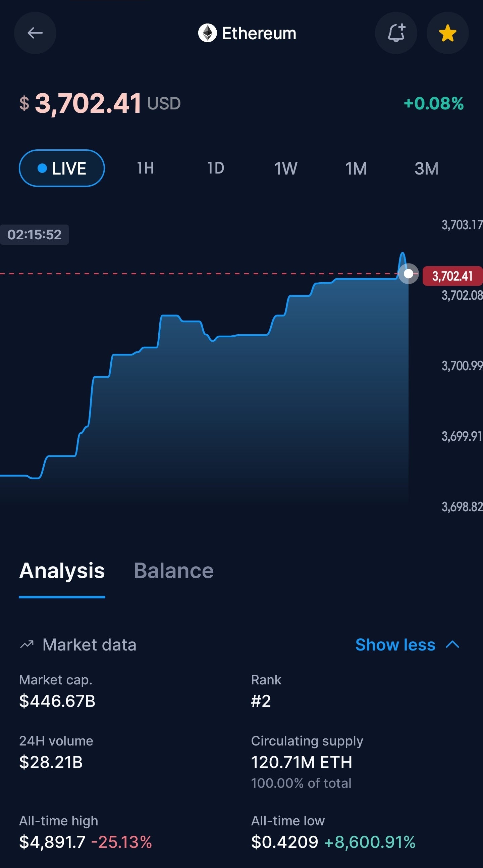Tap the 02:15:52 timestamp label
Screen dimensions: 483x868
tap(34, 235)
